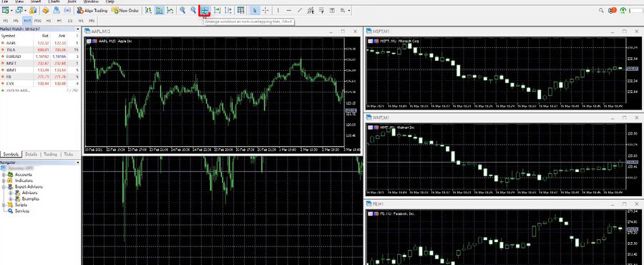Switch to Ticks tab in Market Watch

pyautogui.click(x=69, y=154)
